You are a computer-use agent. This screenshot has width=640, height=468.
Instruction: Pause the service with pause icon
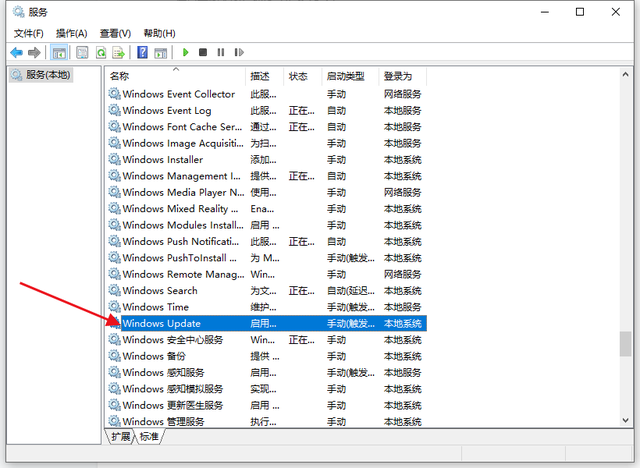tap(221, 53)
